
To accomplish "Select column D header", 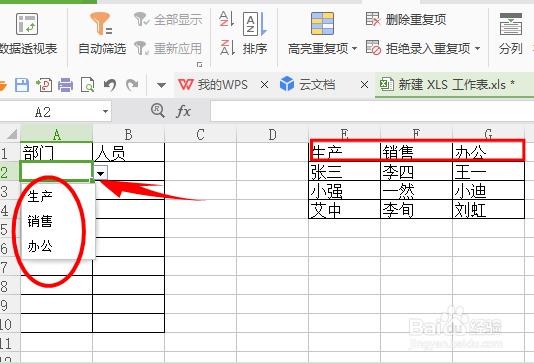I will (x=272, y=134).
